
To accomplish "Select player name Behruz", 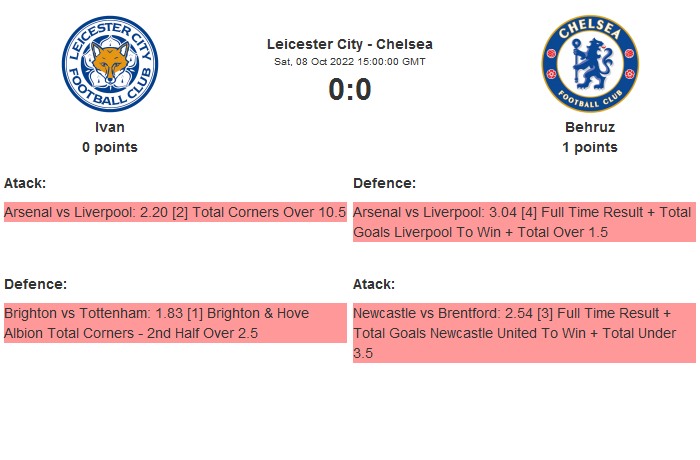I will (590, 127).
